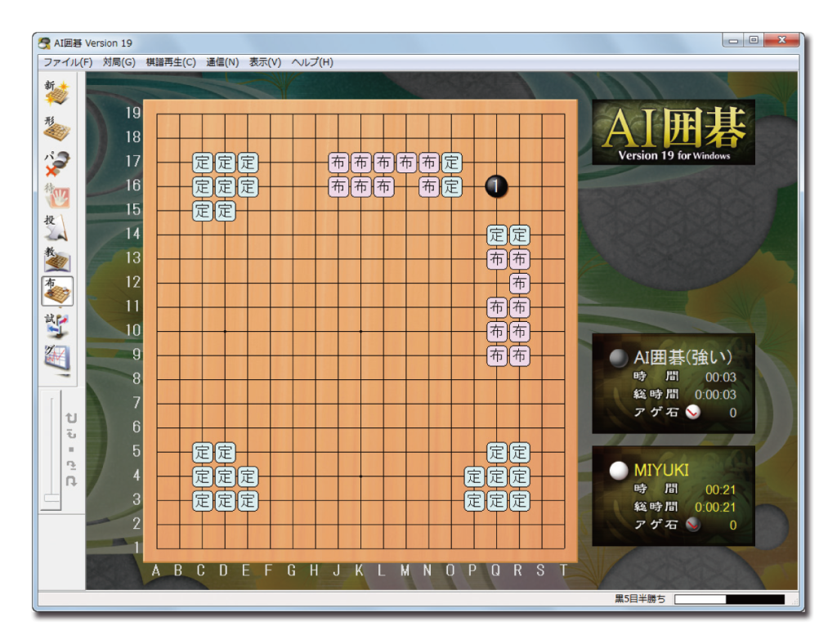Click the vertical replay speed slider handle

click(51, 499)
